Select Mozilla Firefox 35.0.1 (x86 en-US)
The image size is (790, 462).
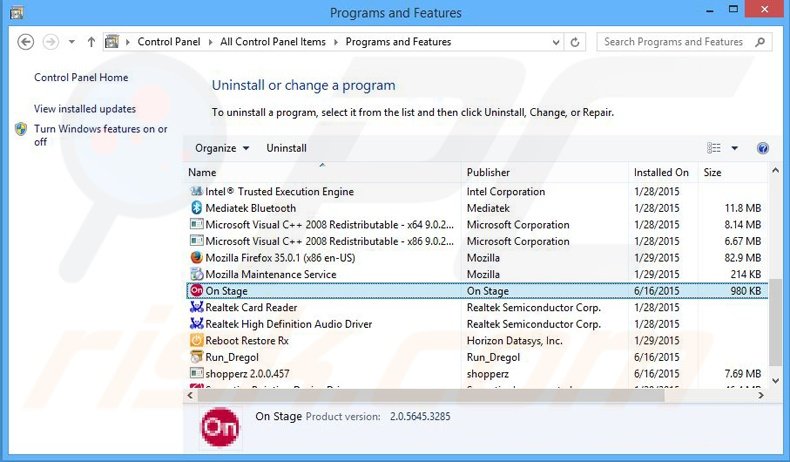pyautogui.click(x=280, y=258)
